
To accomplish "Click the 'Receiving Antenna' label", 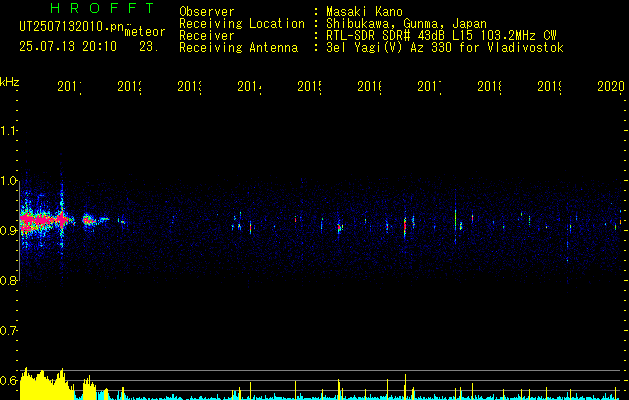I will coord(239,48).
